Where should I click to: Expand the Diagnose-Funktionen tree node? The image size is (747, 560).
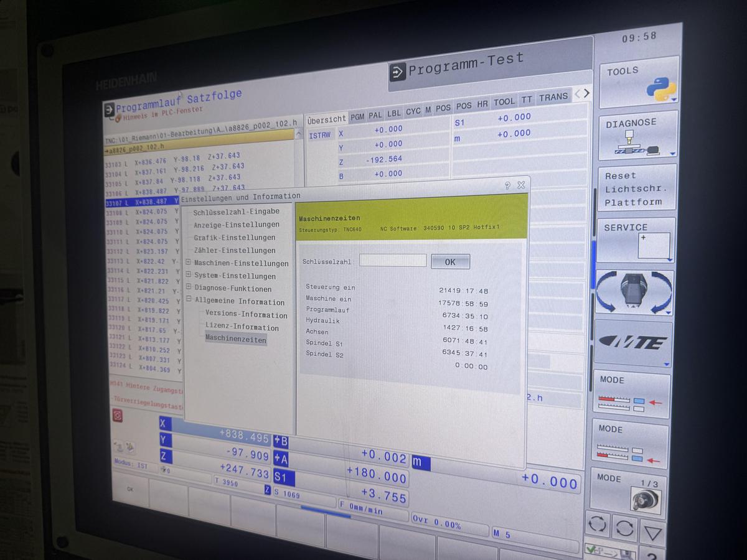(189, 287)
